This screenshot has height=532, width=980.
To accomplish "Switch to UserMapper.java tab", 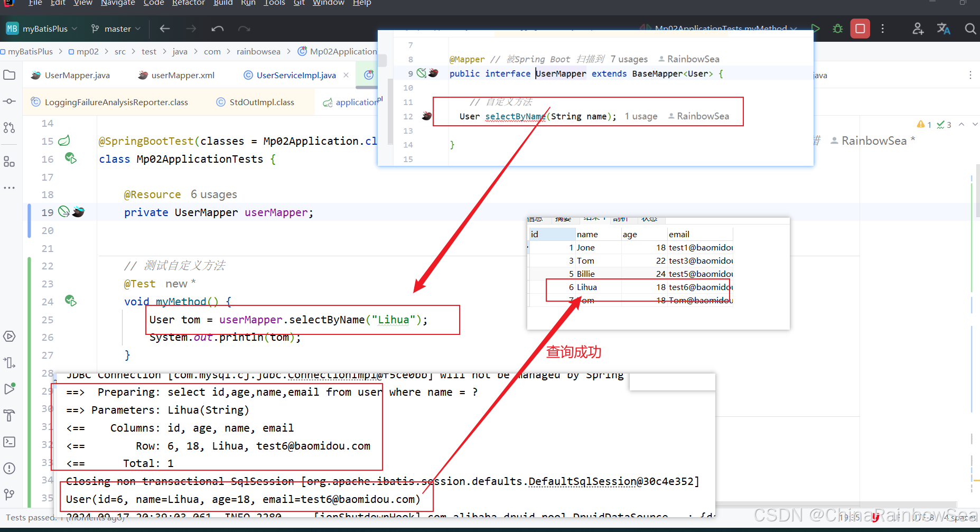I will (x=71, y=75).
